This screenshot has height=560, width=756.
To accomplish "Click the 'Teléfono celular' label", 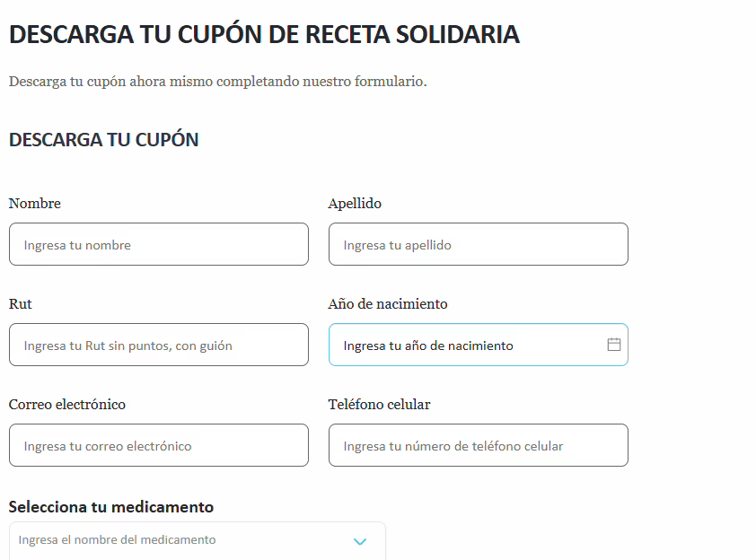I will pos(380,405).
